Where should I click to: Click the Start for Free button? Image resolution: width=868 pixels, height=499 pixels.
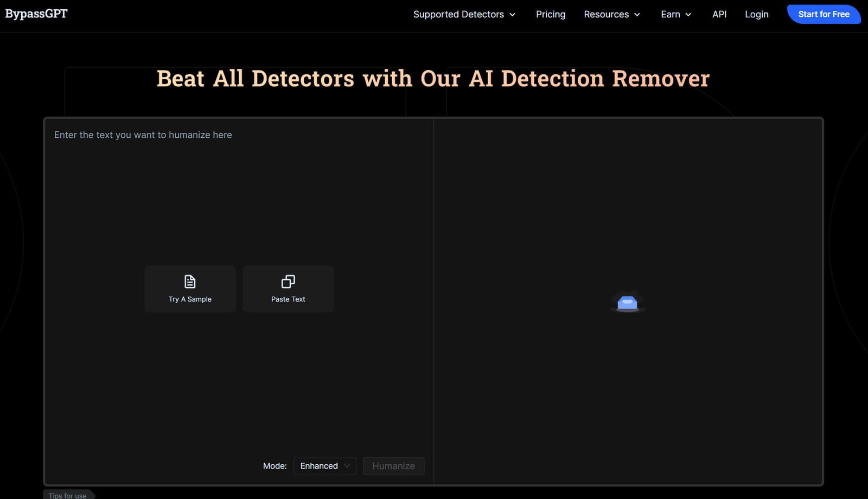click(824, 14)
